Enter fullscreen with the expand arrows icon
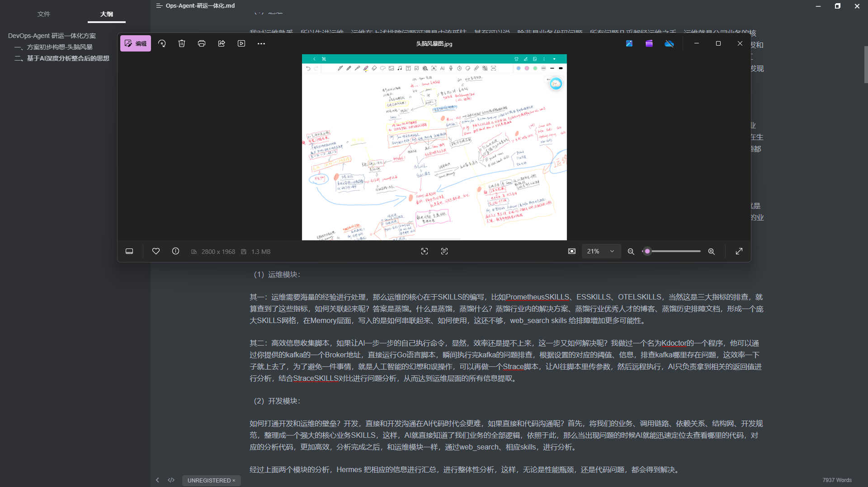This screenshot has height=487, width=868. point(739,252)
